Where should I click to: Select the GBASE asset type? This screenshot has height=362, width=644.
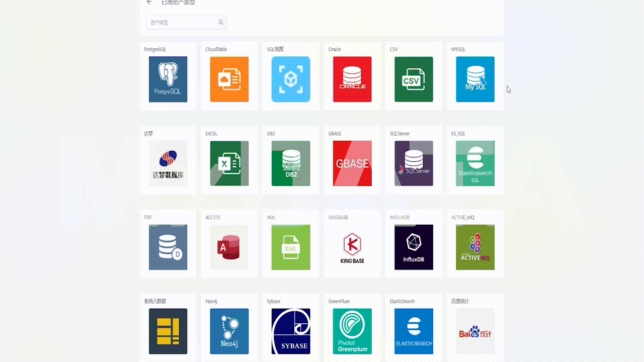coord(352,163)
